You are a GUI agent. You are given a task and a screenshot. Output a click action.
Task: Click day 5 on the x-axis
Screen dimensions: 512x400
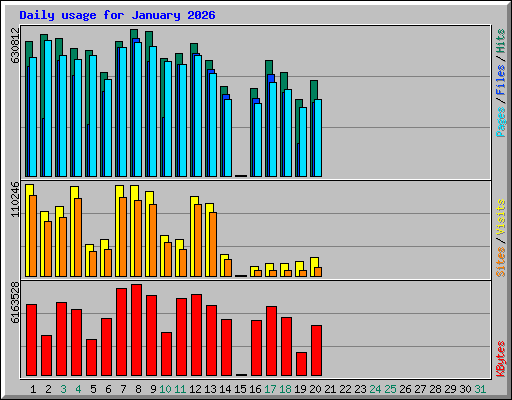click(x=93, y=389)
